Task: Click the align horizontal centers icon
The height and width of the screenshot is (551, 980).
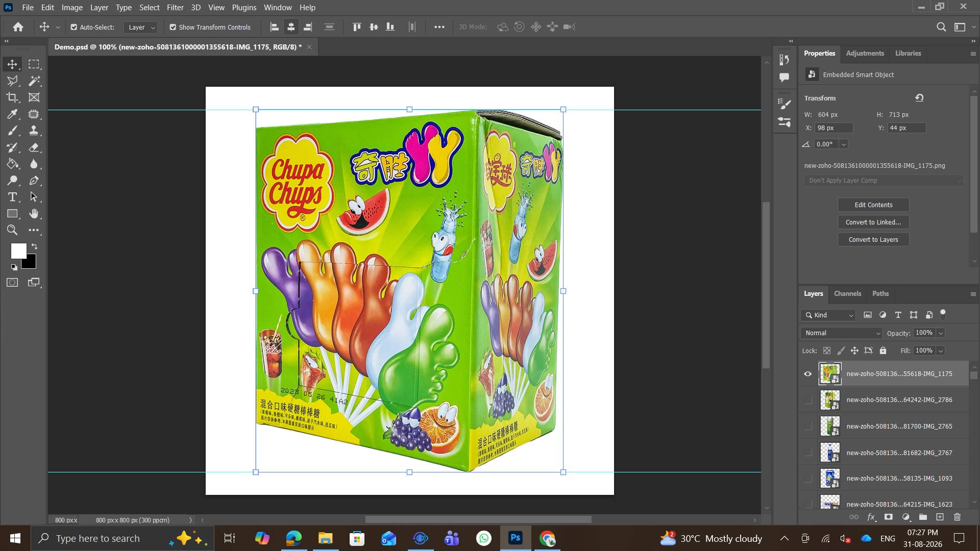Action: [291, 27]
